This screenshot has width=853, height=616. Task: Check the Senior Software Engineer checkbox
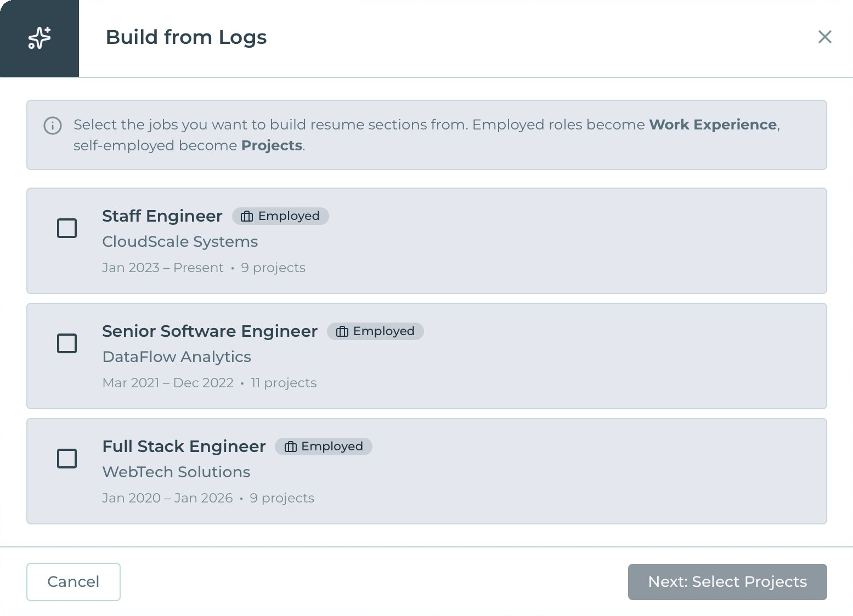[66, 343]
